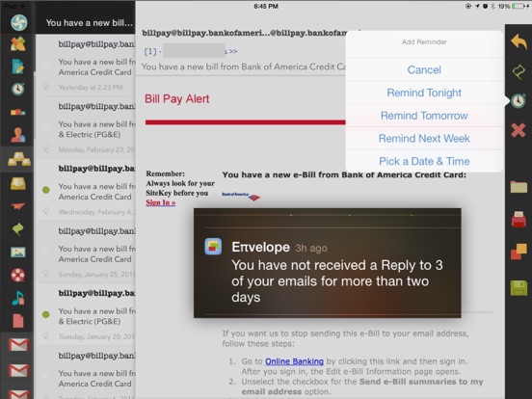
Task: Open the Online Banking link
Action: click(294, 361)
